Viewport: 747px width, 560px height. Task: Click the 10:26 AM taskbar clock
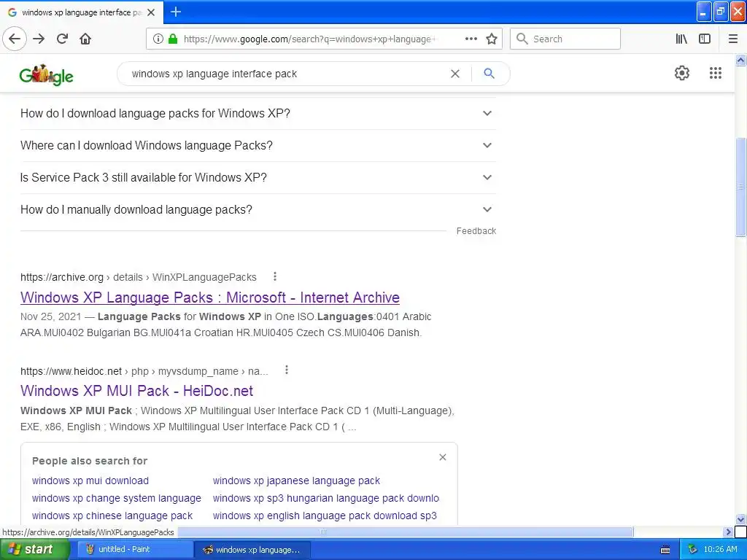(x=720, y=549)
